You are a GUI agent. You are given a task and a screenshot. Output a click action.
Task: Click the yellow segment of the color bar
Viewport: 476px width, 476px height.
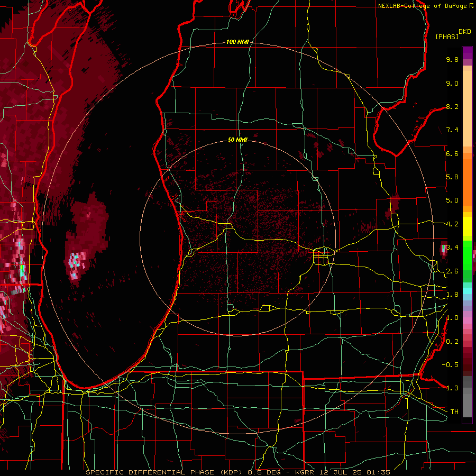[x=467, y=226]
